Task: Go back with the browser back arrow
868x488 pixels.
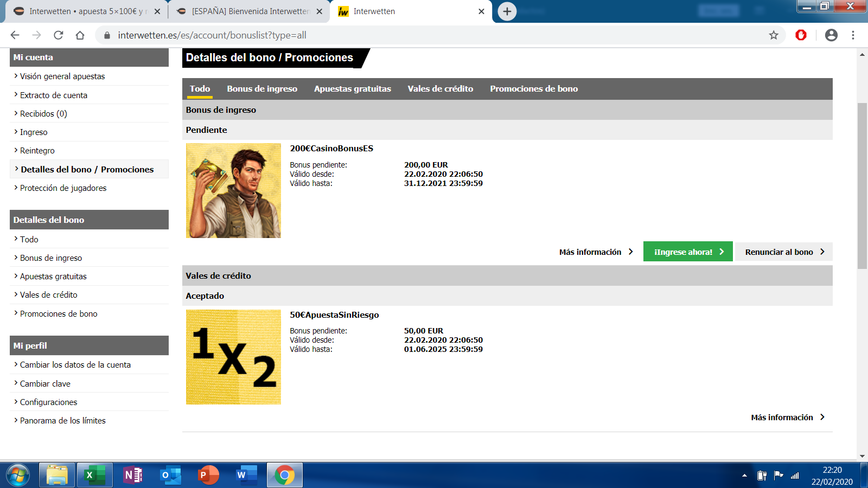Action: point(15,35)
